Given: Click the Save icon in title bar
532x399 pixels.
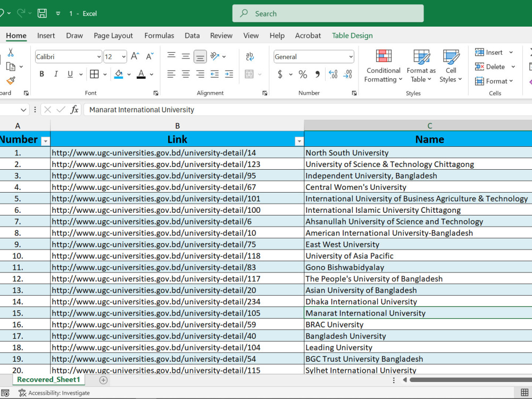Looking at the screenshot, I should tap(42, 14).
